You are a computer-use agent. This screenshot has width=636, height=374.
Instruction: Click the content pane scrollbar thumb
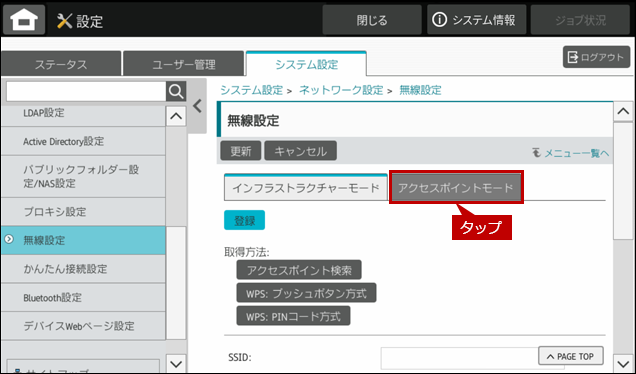pos(623,181)
